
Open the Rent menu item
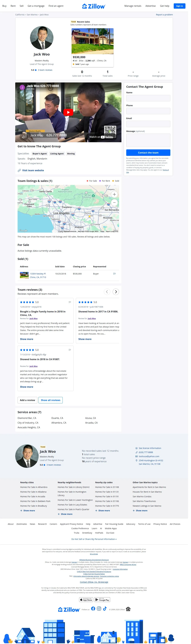tap(13, 6)
